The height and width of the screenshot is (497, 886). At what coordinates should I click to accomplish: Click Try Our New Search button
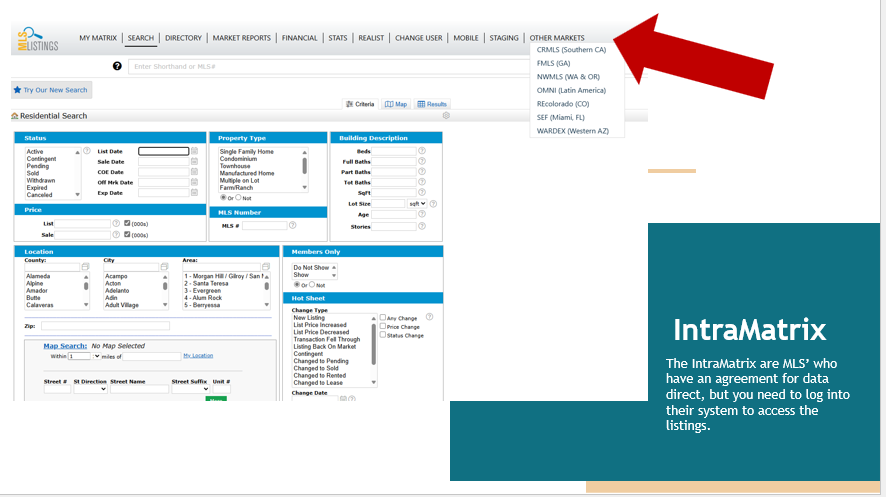51,90
